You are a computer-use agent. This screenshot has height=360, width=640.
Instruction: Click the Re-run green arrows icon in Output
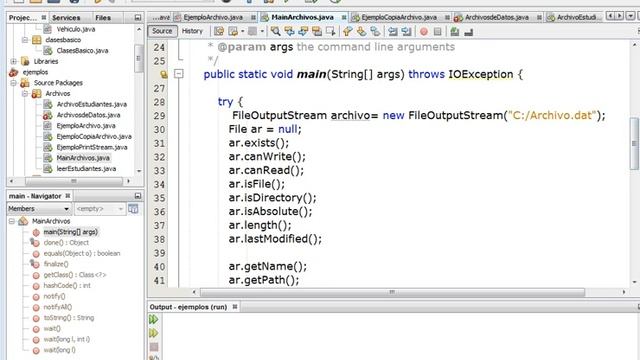153,319
